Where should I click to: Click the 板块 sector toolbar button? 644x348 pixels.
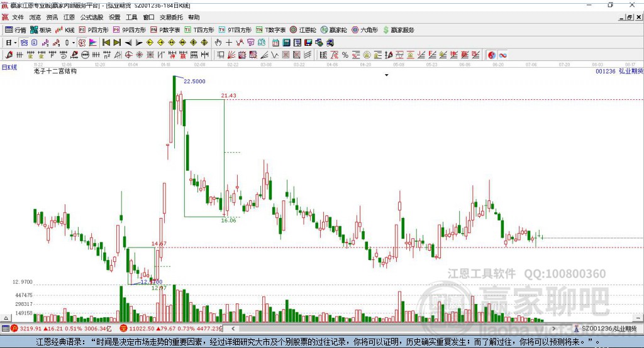(40, 30)
